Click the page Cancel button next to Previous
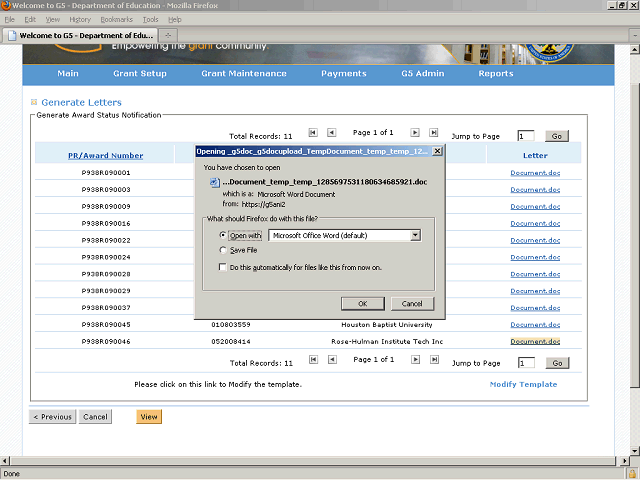Screen dimensions: 640x480 (95, 417)
